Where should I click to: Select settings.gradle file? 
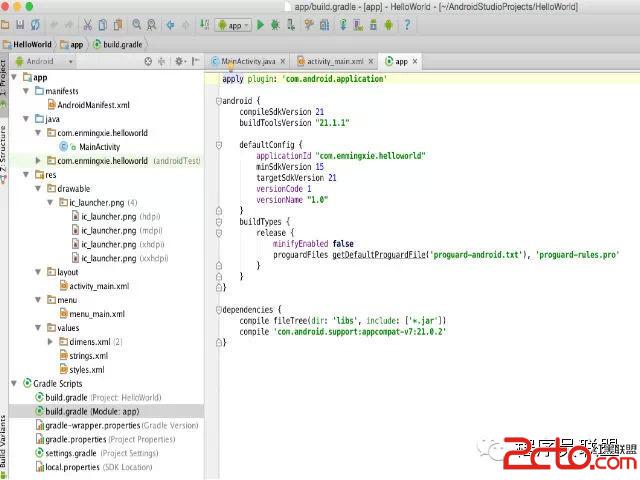(x=97, y=453)
